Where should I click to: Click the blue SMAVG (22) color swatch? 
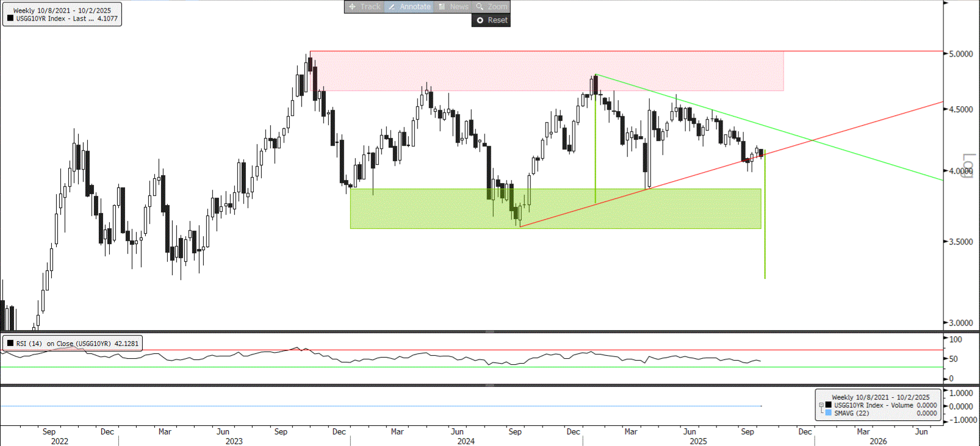(829, 413)
